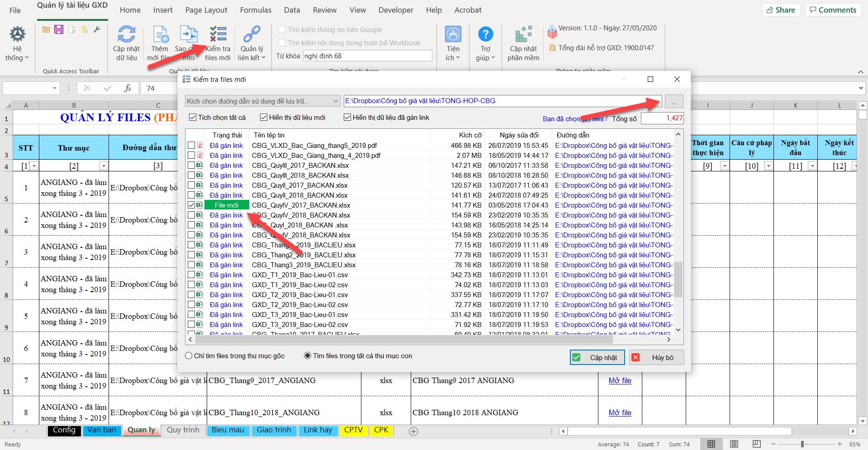Expand the Thư mục column filter dropdown
Screen dimensions: 868x450
coord(104,166)
